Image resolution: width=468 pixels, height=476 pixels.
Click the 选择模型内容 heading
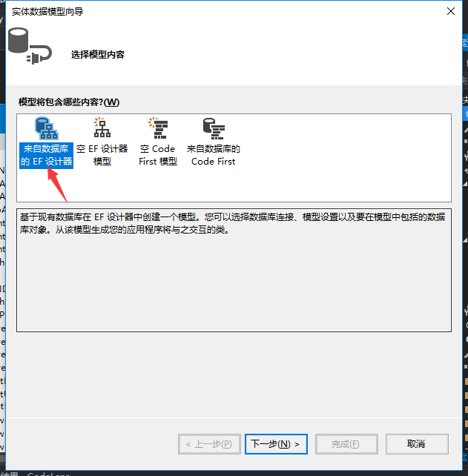[98, 55]
